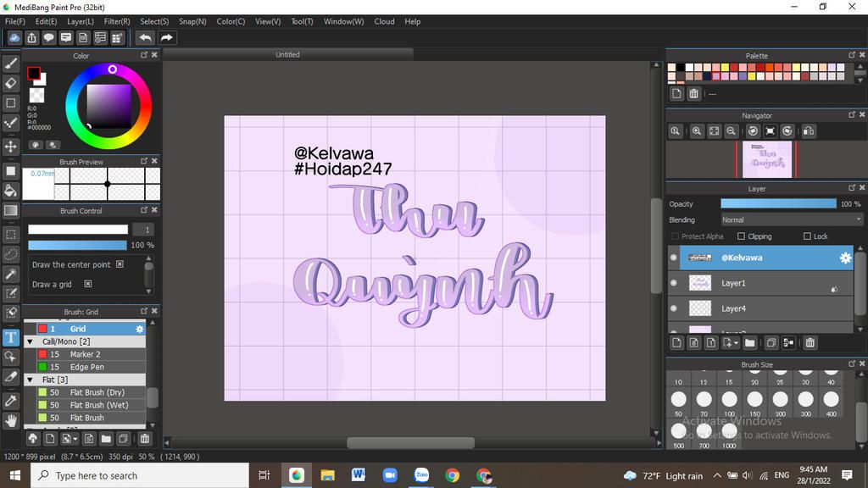Click the Zoom Out icon in Navigator
The image size is (868, 488).
point(731,131)
